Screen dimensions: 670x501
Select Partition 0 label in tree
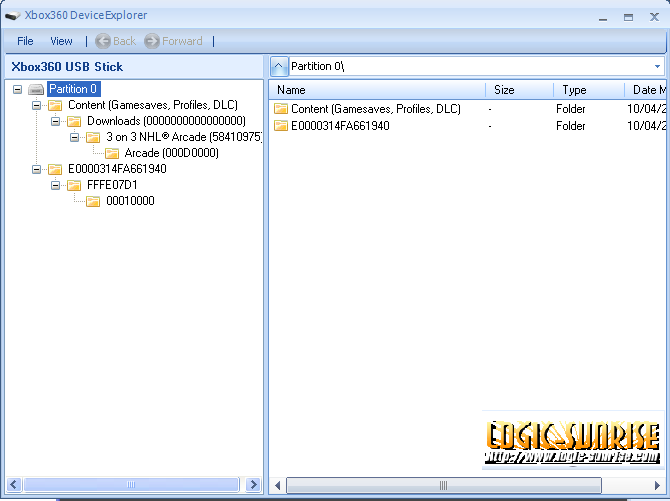pyautogui.click(x=73, y=89)
